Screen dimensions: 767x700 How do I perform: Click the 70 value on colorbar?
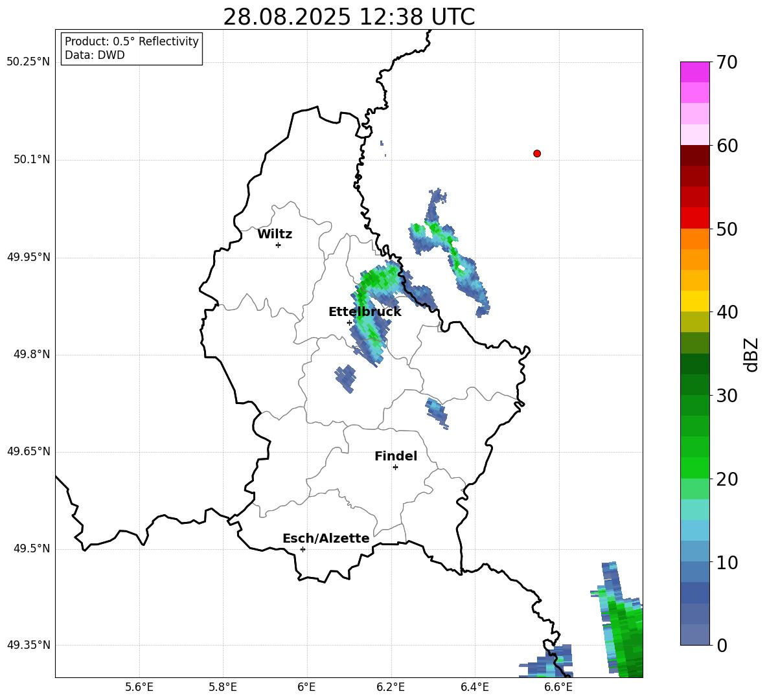click(x=727, y=62)
